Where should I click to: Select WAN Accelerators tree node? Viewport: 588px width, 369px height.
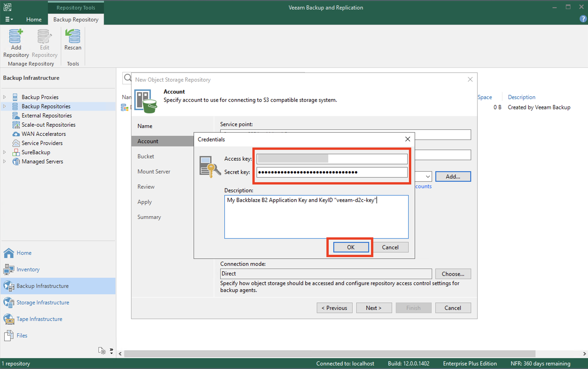tap(44, 134)
